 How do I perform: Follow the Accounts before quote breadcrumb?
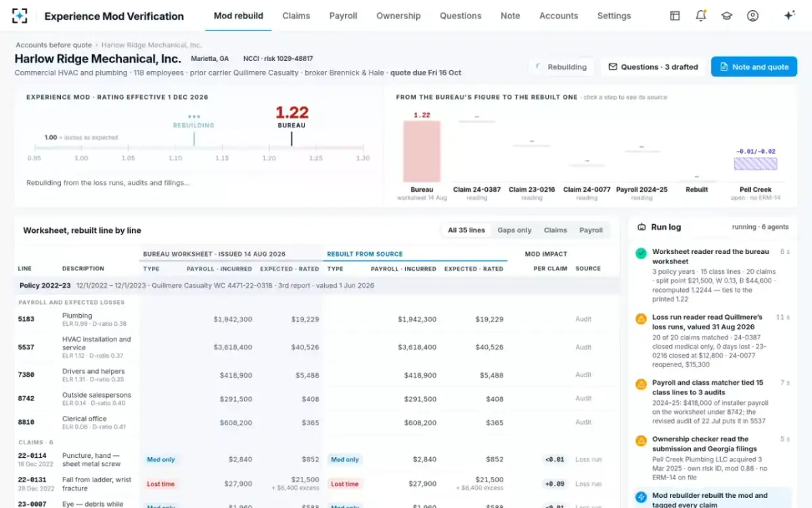point(53,45)
